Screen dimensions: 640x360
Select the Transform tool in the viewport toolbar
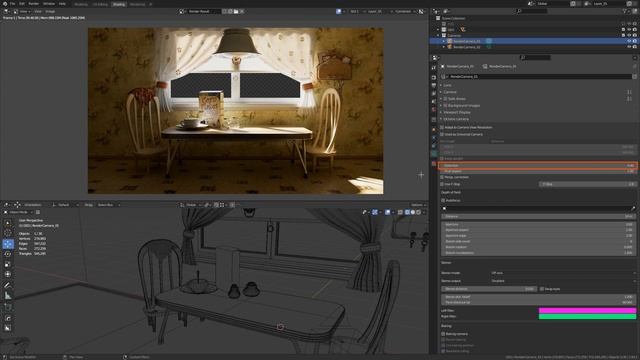8,274
